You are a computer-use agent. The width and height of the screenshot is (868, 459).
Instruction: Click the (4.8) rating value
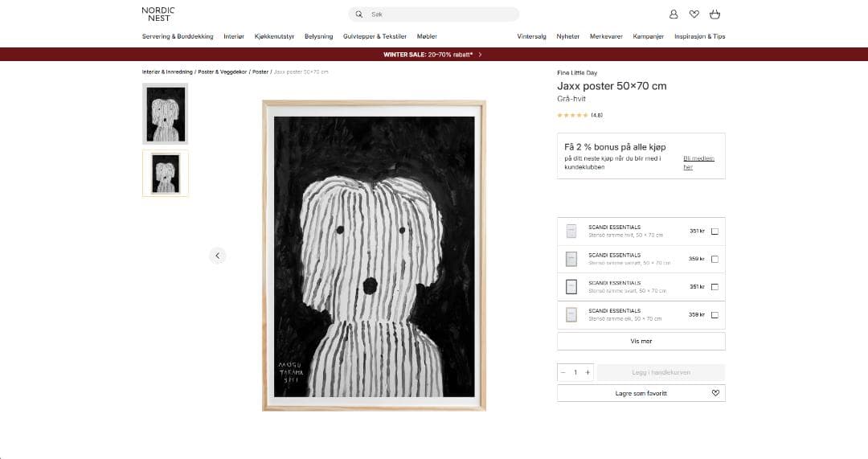tap(596, 115)
